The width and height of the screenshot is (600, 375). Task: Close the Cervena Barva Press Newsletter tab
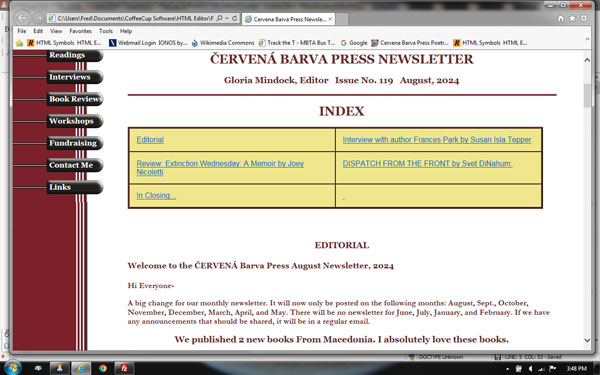[x=330, y=19]
